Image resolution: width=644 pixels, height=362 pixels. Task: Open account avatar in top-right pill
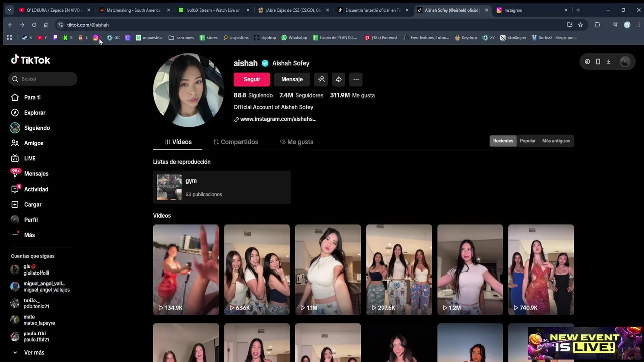coord(625,62)
